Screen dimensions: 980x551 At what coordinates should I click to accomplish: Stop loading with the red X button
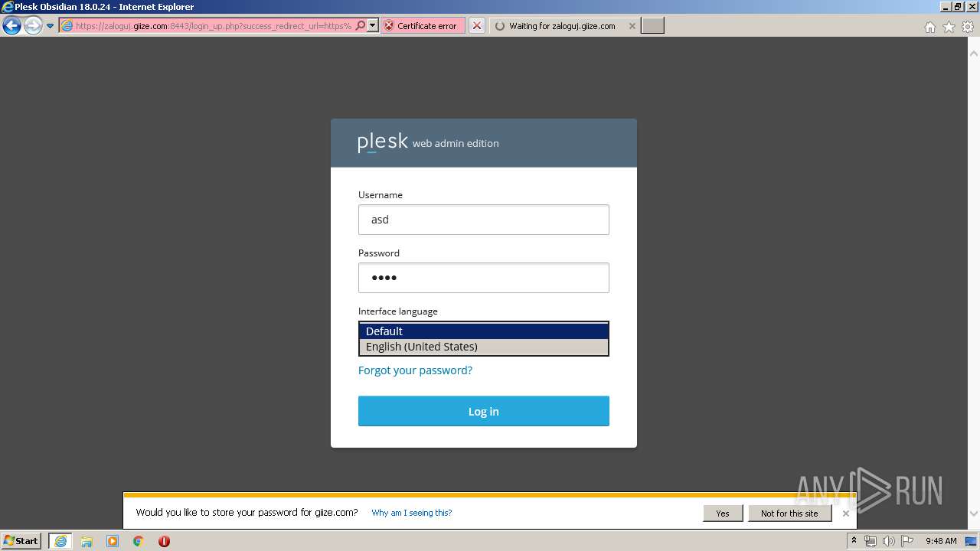(x=477, y=26)
